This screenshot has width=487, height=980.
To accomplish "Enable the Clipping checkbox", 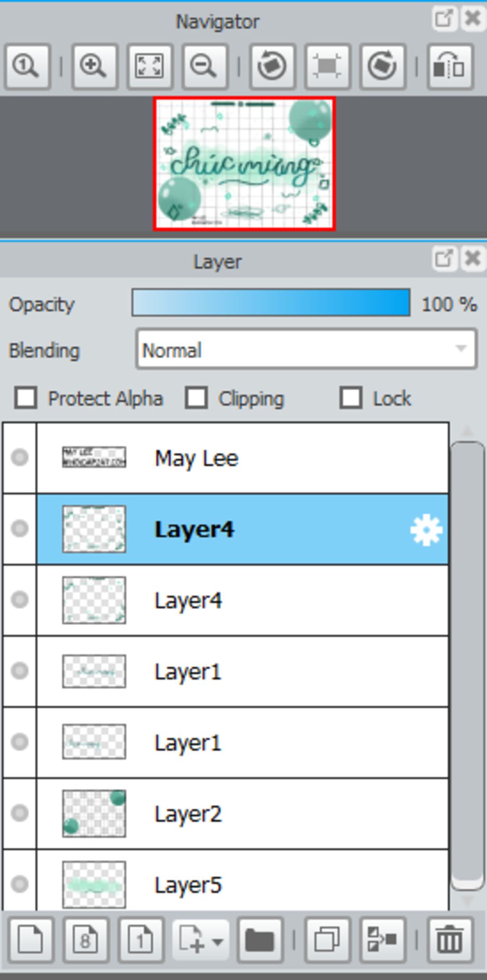I will (x=196, y=398).
